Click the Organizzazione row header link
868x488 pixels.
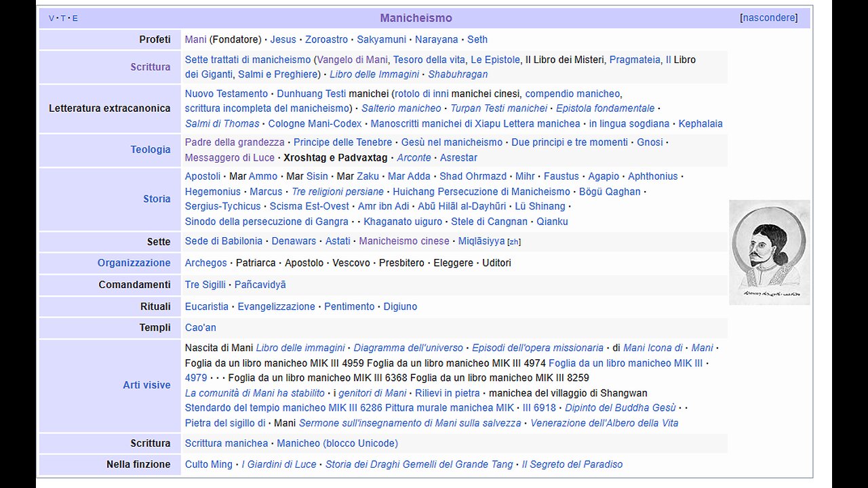tap(134, 263)
